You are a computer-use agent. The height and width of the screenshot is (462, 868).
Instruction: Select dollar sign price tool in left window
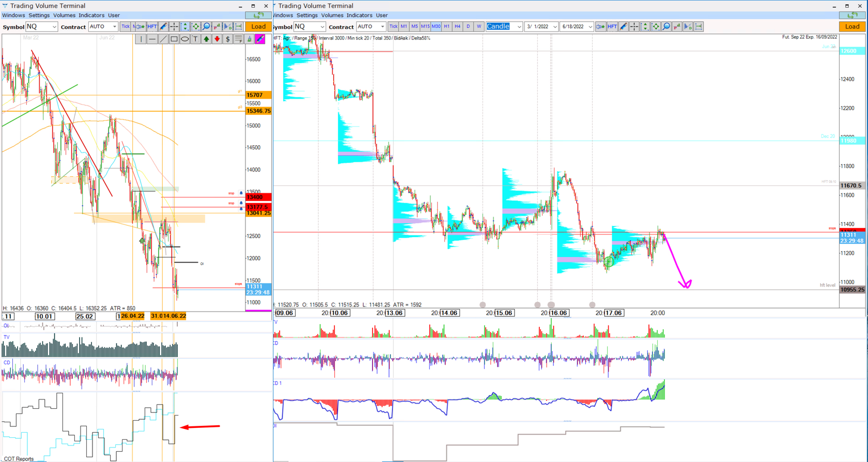point(228,39)
